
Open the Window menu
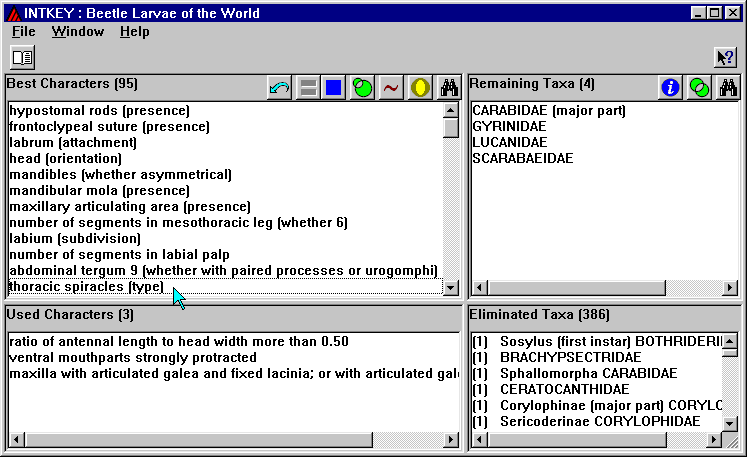coord(77,32)
